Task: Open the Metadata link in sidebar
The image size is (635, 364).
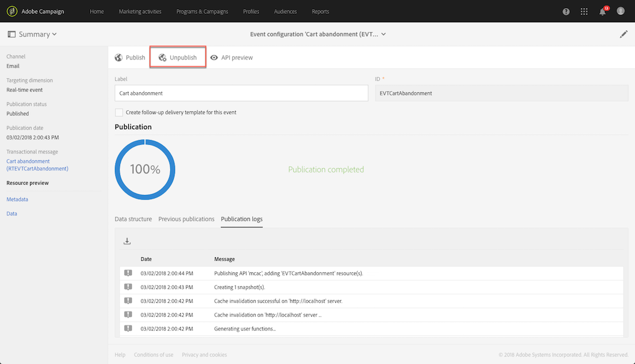Action: (x=17, y=199)
